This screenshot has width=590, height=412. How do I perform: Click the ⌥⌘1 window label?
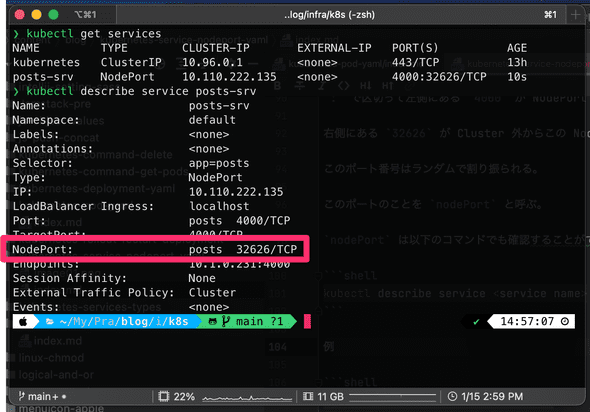[x=85, y=15]
